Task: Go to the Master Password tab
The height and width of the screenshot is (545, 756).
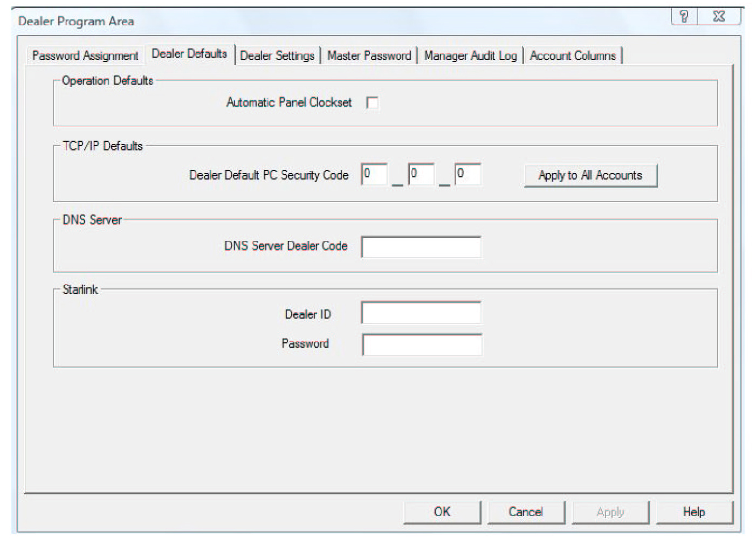Action: pos(369,56)
